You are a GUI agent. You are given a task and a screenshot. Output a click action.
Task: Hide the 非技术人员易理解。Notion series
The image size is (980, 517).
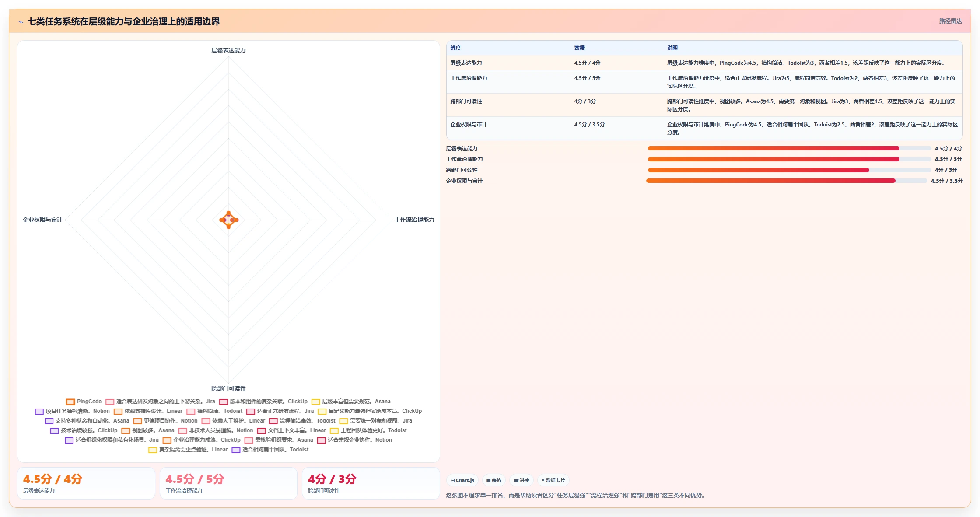point(216,430)
